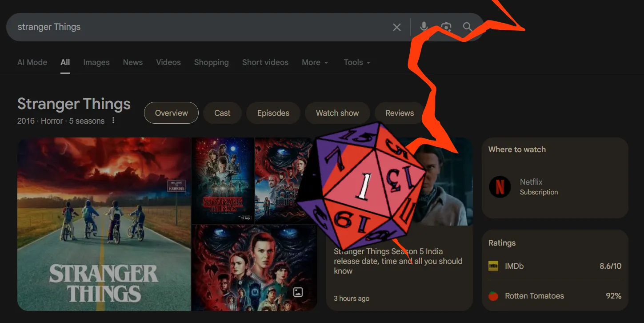Start voice search with the microphone icon

(424, 27)
